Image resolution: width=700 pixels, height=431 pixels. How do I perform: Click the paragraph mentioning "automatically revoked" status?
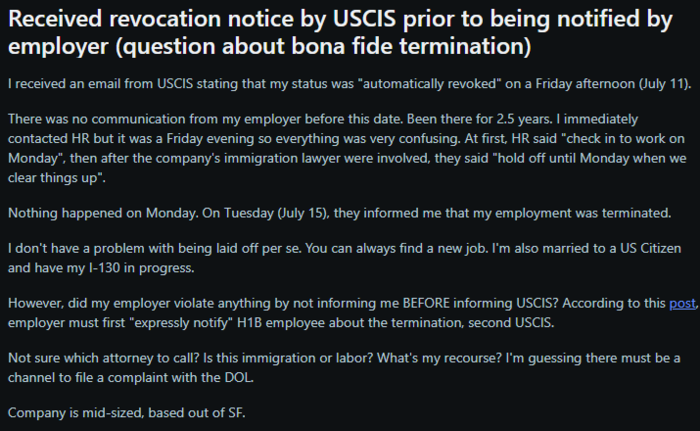pyautogui.click(x=350, y=84)
